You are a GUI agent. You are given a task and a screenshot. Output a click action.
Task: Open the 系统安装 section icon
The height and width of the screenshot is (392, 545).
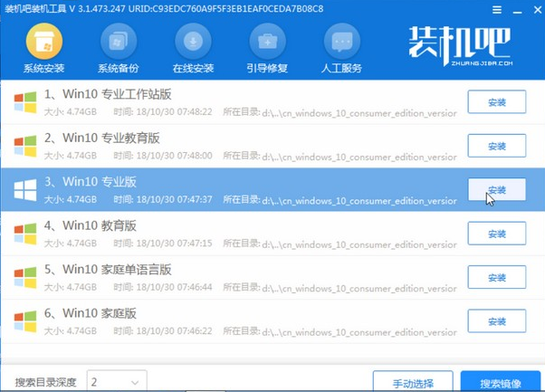(45, 43)
